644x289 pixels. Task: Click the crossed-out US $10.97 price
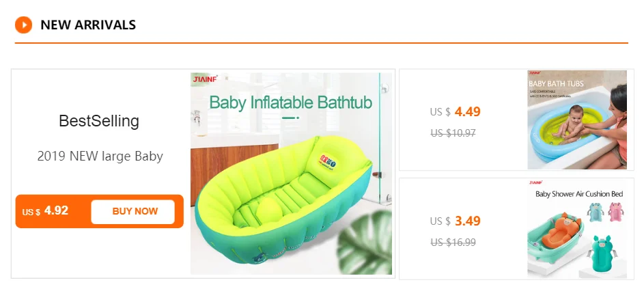453,133
